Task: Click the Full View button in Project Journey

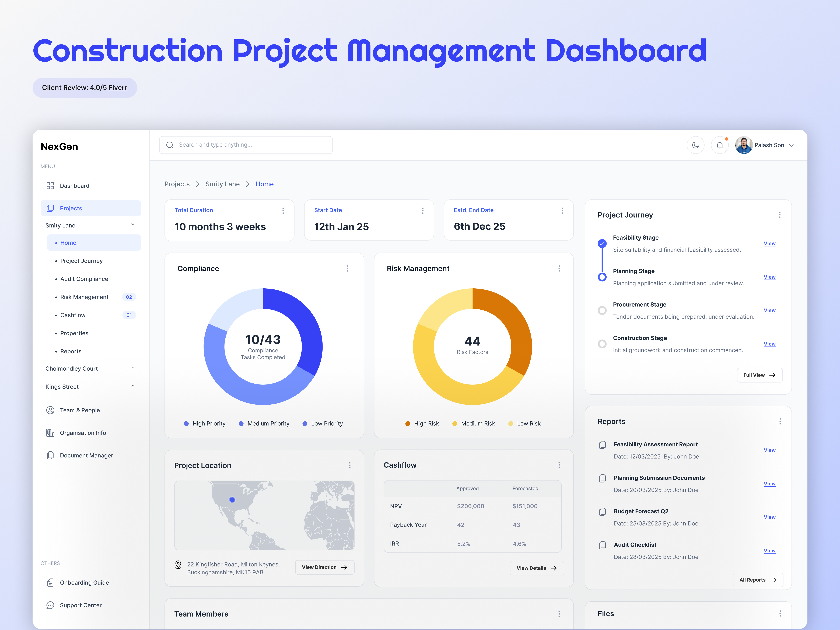Action: (759, 375)
